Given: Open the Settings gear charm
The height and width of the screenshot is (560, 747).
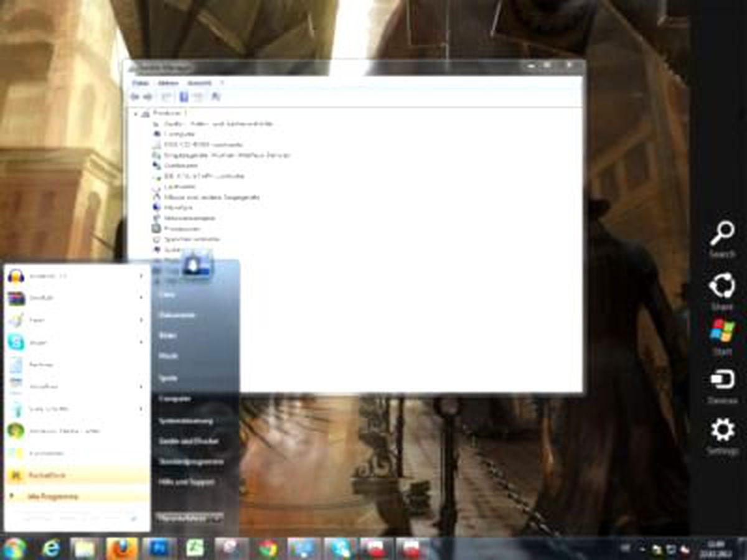Looking at the screenshot, I should click(722, 437).
